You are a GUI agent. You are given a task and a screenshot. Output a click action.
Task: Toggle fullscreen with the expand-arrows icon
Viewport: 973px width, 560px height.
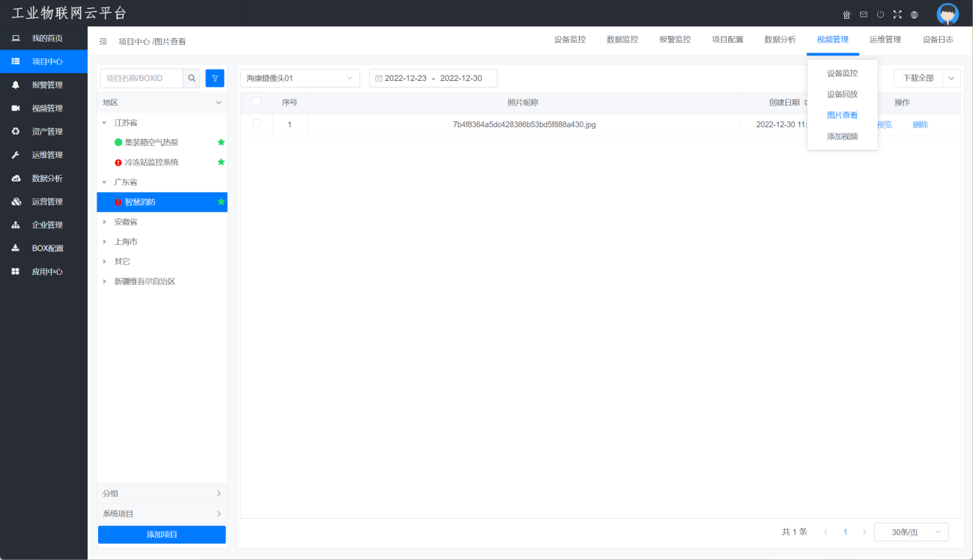click(x=897, y=14)
